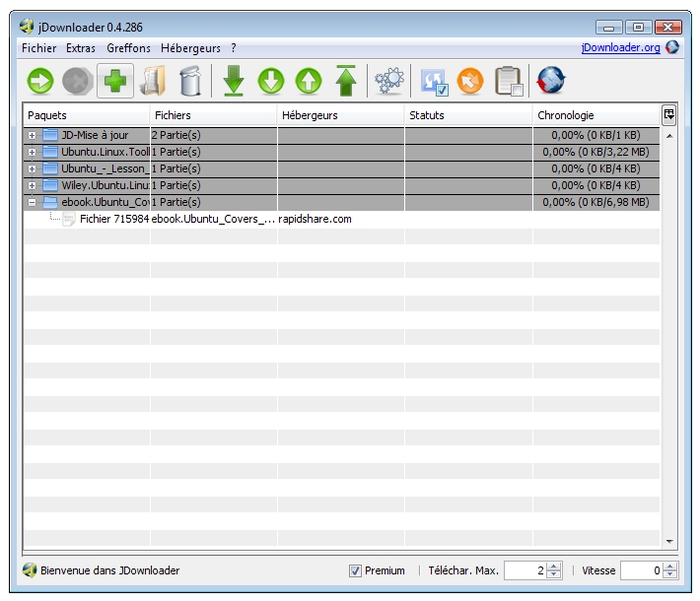Move selection to bottom with underlined down arrow
The width and height of the screenshot is (700, 601).
(234, 81)
